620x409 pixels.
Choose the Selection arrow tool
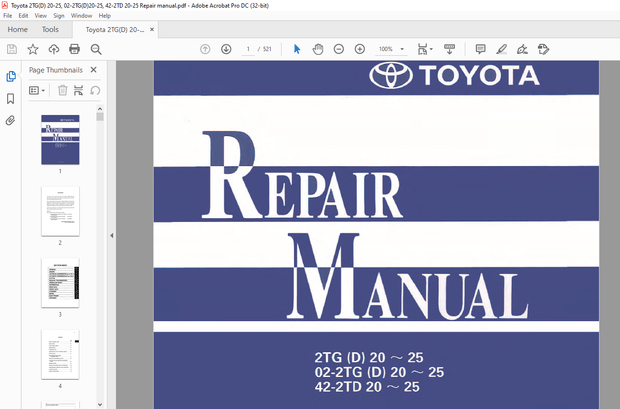click(297, 49)
